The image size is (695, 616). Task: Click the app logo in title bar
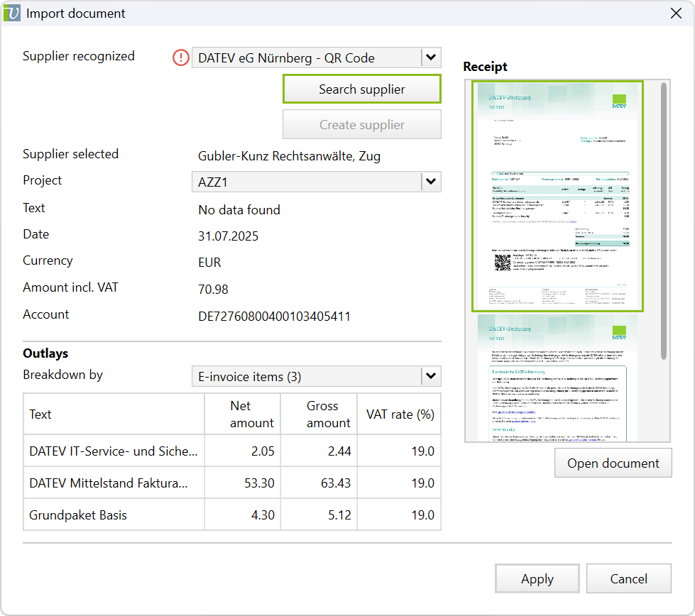[12, 13]
